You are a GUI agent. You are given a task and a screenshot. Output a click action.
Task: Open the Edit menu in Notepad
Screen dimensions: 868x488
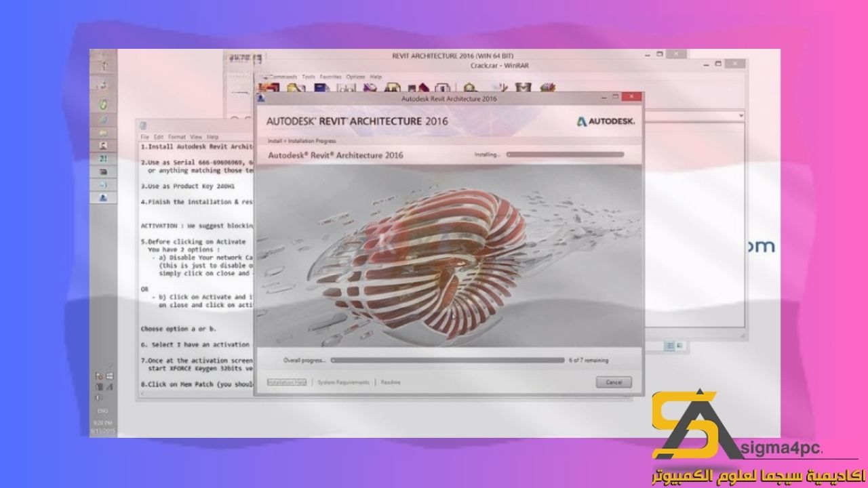(x=159, y=137)
